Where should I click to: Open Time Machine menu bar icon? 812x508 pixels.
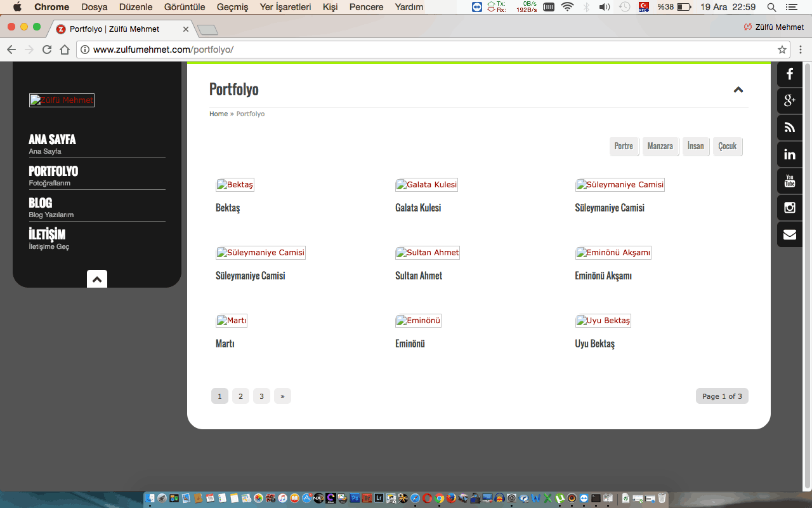pyautogui.click(x=625, y=7)
